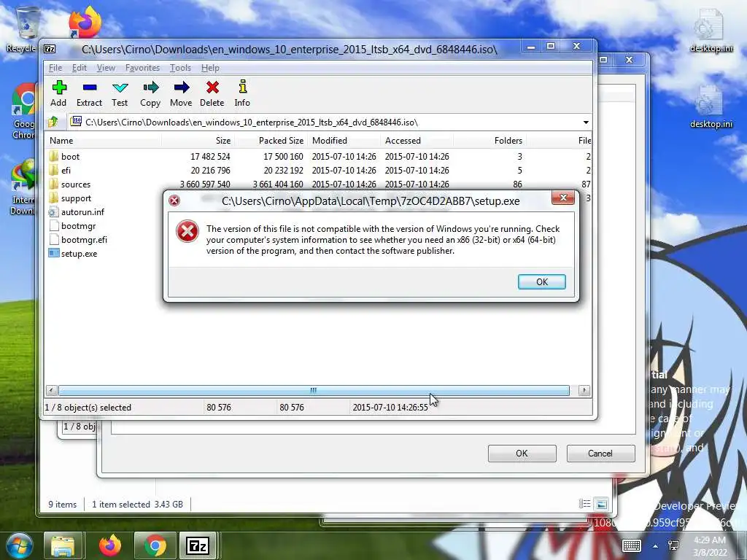Switch Explorer to large icons view
The height and width of the screenshot is (560, 747).
point(602,504)
